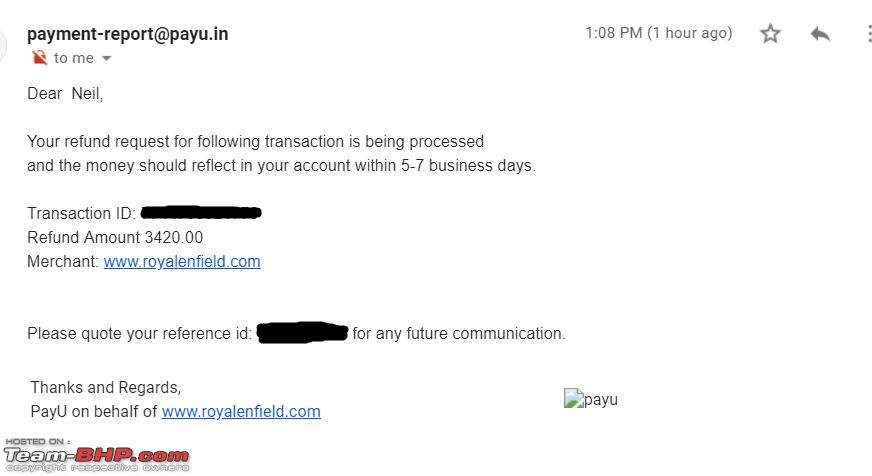This screenshot has width=872, height=476.
Task: Click the Refund Amount 3420.00 line
Action: pos(115,237)
